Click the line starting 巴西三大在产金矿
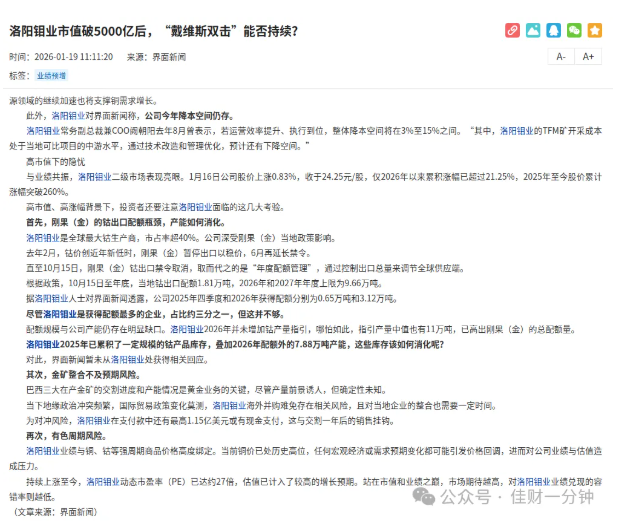Screen dimensions: 623x529 [x=207, y=390]
